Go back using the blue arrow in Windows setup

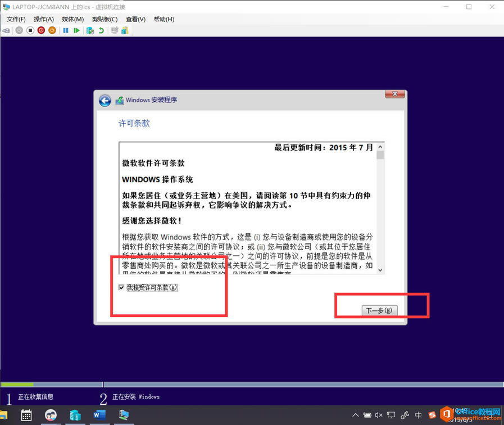pos(105,101)
